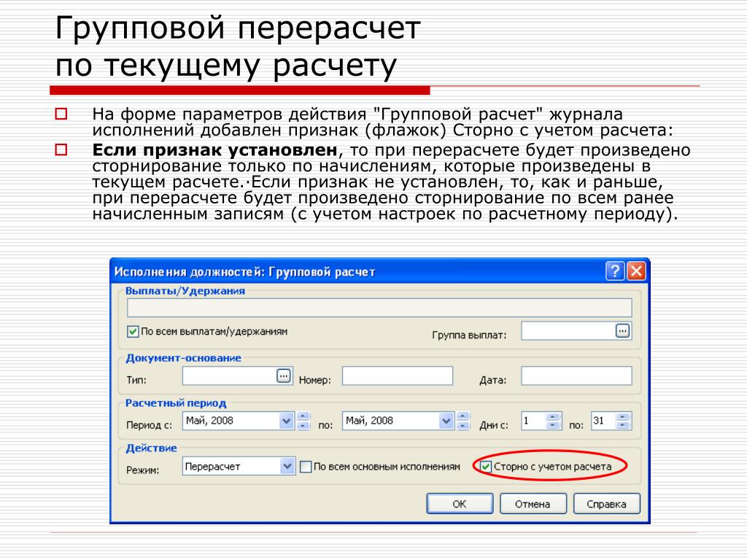Open the Режим Перерасчет dropdown
This screenshot has height=560, width=747.
click(287, 466)
